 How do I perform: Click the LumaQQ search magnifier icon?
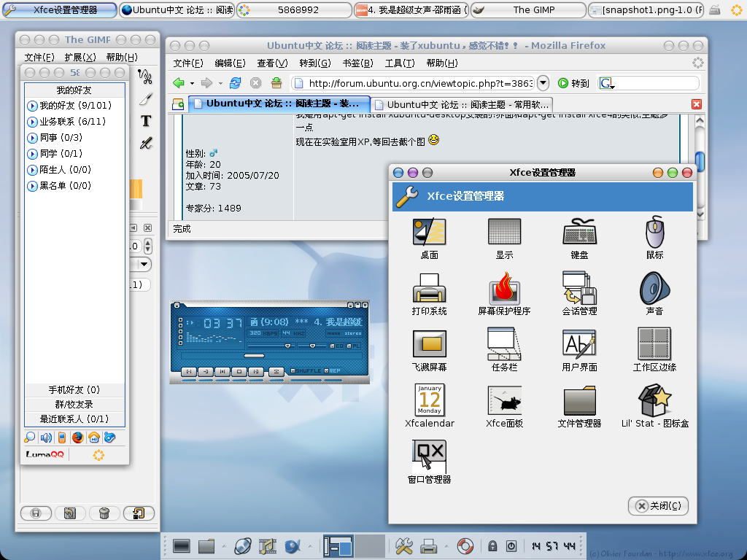click(x=29, y=437)
